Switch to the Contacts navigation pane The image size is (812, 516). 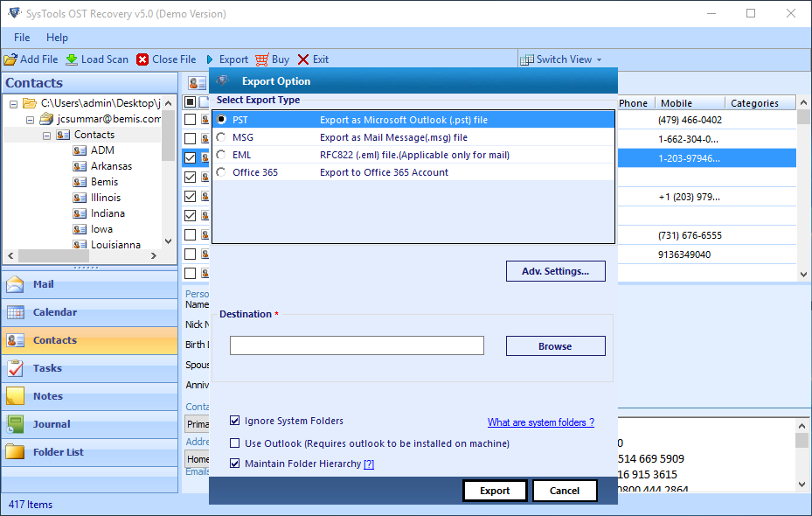pos(89,340)
